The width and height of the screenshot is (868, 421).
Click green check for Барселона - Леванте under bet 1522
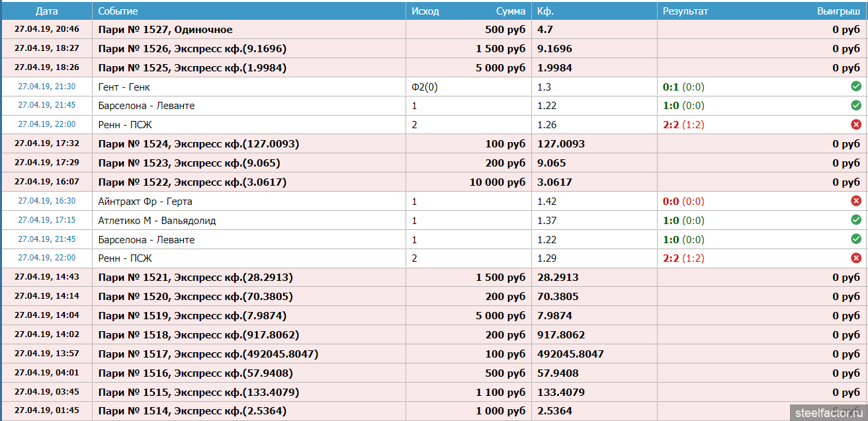coord(855,239)
